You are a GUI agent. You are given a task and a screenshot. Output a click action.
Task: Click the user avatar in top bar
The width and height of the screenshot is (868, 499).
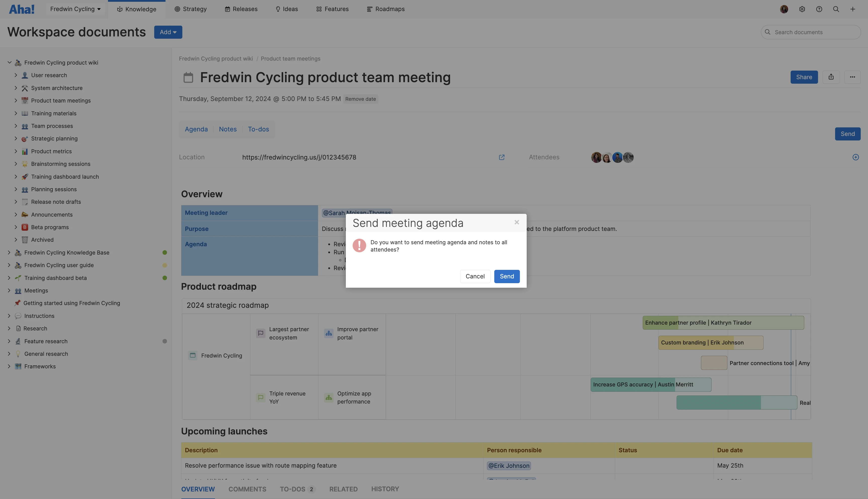[x=784, y=9]
